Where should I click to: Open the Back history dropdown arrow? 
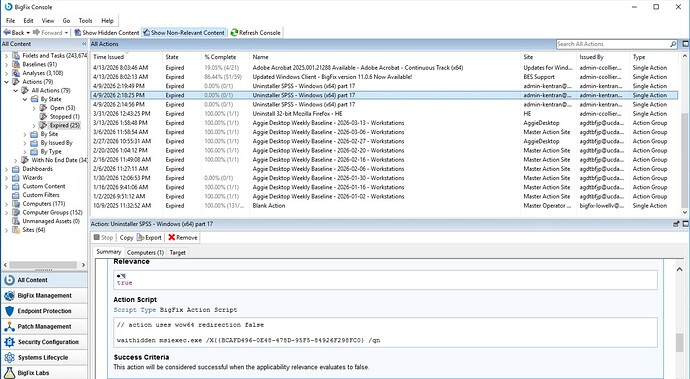pyautogui.click(x=28, y=33)
